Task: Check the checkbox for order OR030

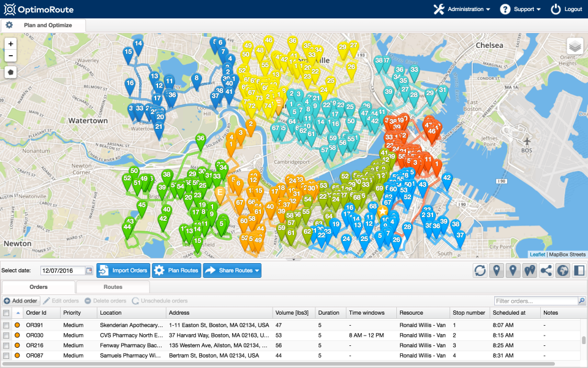Action: [x=6, y=335]
